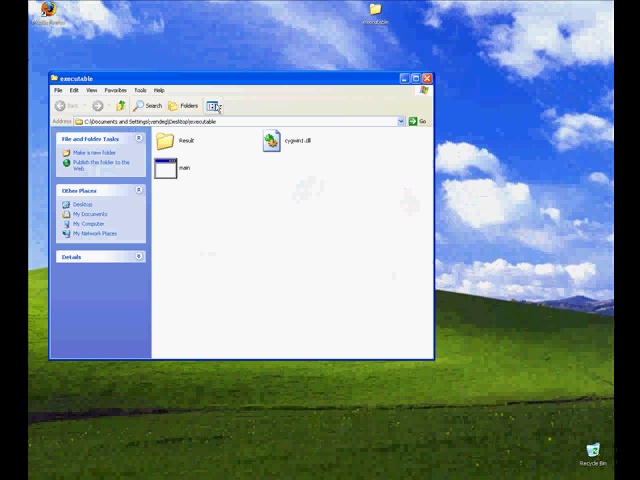The height and width of the screenshot is (480, 640).
Task: Click the Publish folder globe icon
Action: (x=67, y=163)
